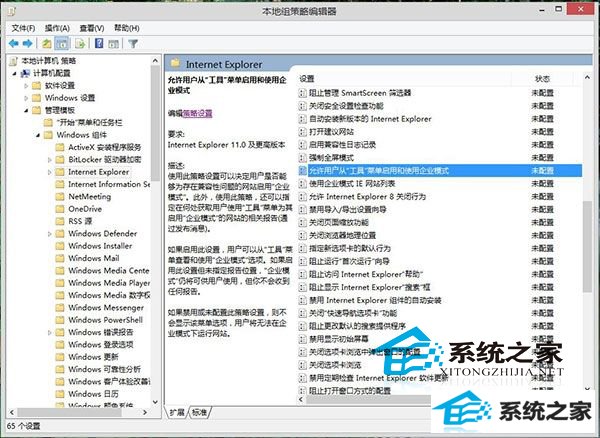Click policy icon beside 打开建议网站
The image size is (600, 438).
302,132
